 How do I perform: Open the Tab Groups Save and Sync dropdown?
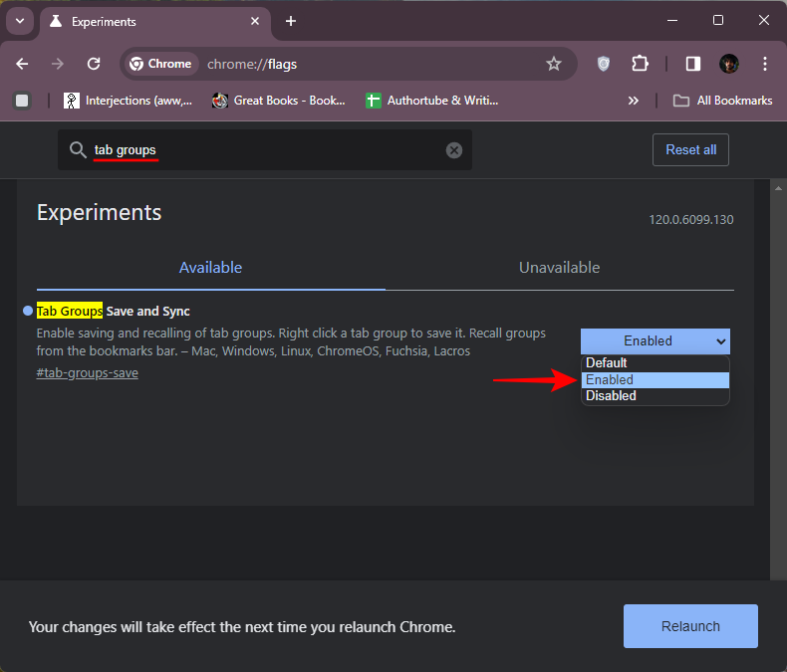tap(655, 341)
